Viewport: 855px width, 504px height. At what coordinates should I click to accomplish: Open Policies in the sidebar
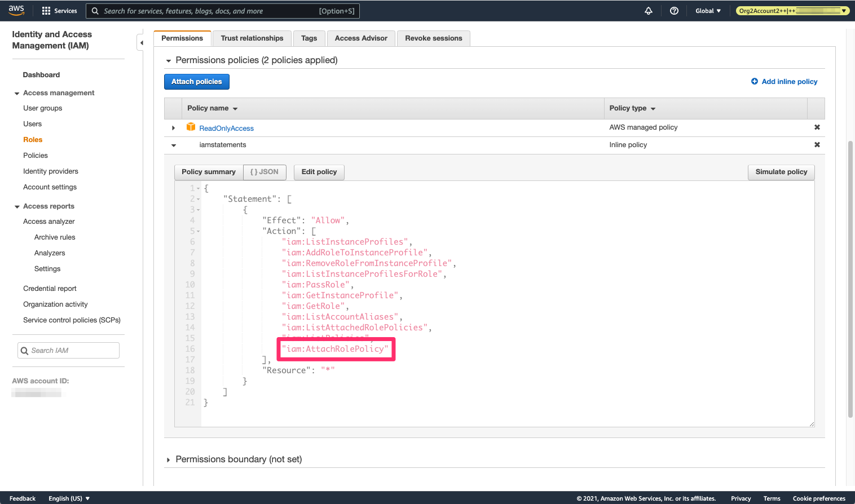[36, 156]
